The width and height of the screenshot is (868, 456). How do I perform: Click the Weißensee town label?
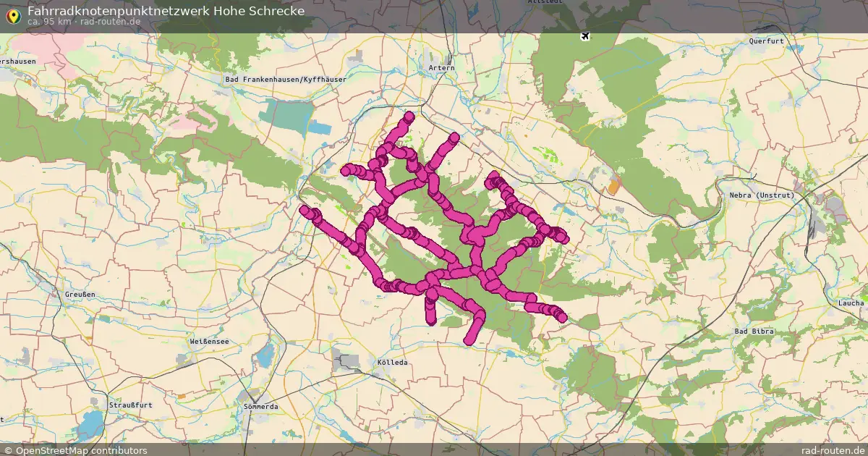pyautogui.click(x=209, y=341)
